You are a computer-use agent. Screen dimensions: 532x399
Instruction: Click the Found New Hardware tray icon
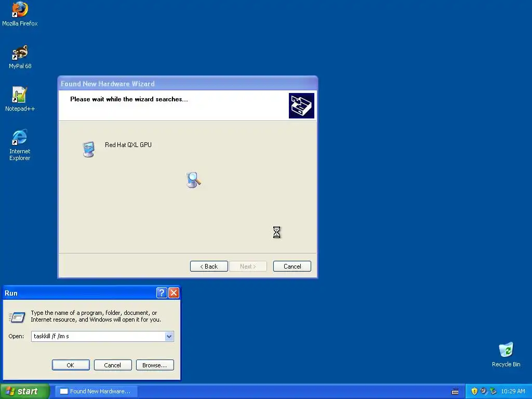pos(484,391)
